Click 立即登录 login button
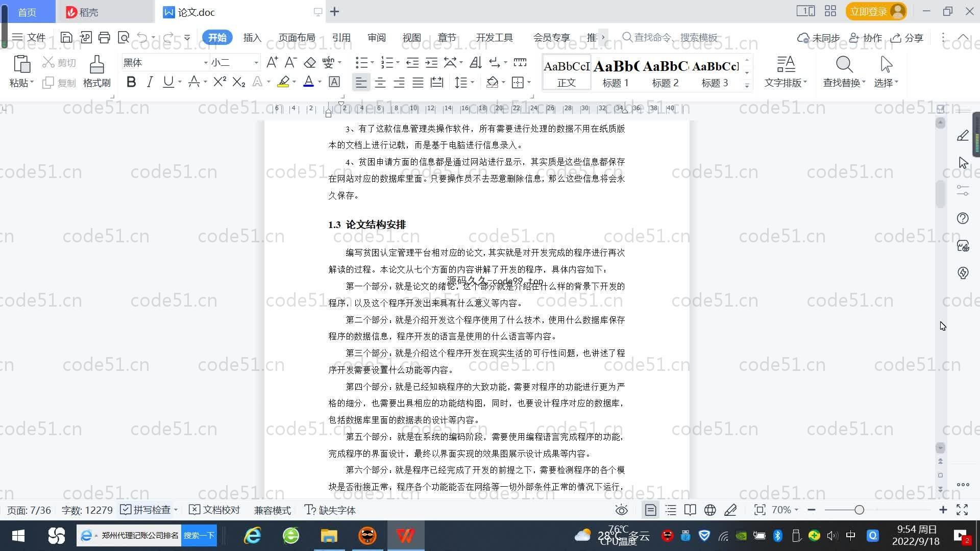 point(876,11)
